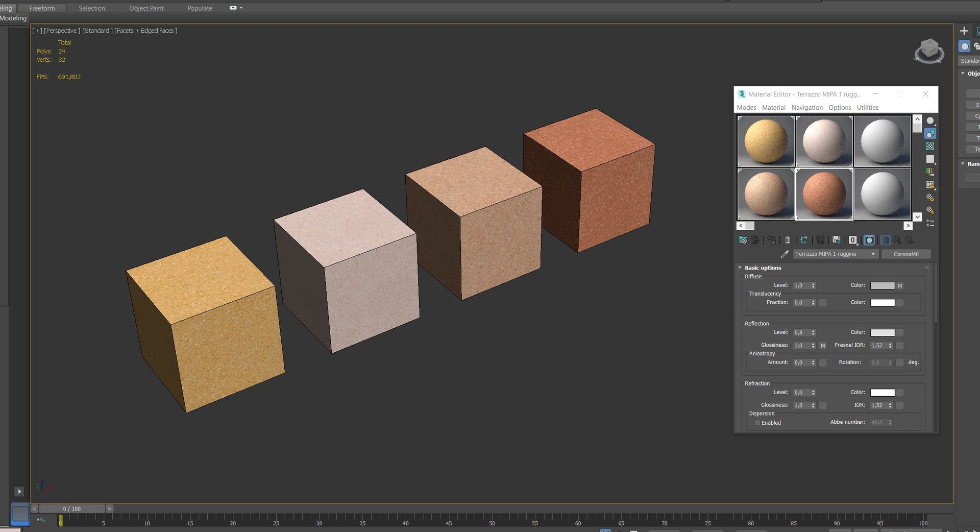Switch to the Populate ribbon tab

[200, 8]
